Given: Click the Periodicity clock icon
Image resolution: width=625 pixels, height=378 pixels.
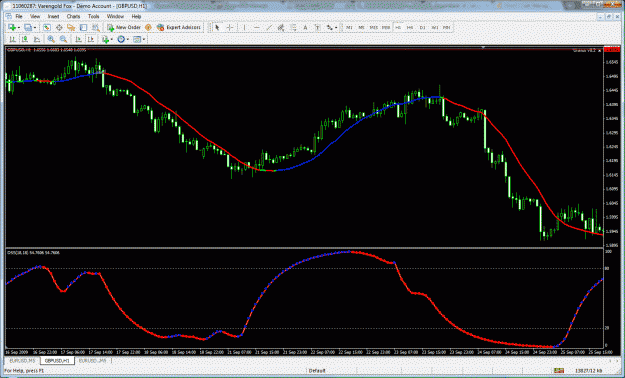Looking at the screenshot, I should pos(121,39).
